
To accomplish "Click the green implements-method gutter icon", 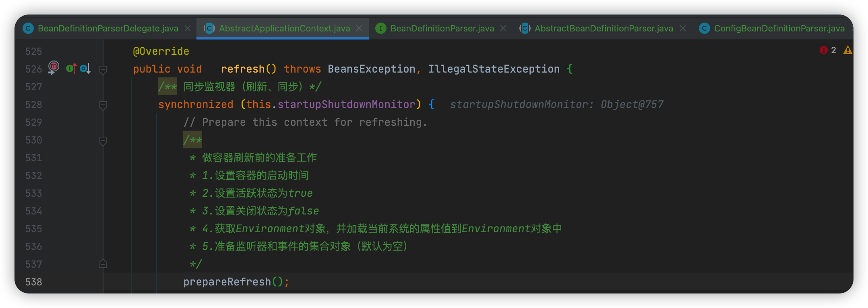I will [x=71, y=69].
